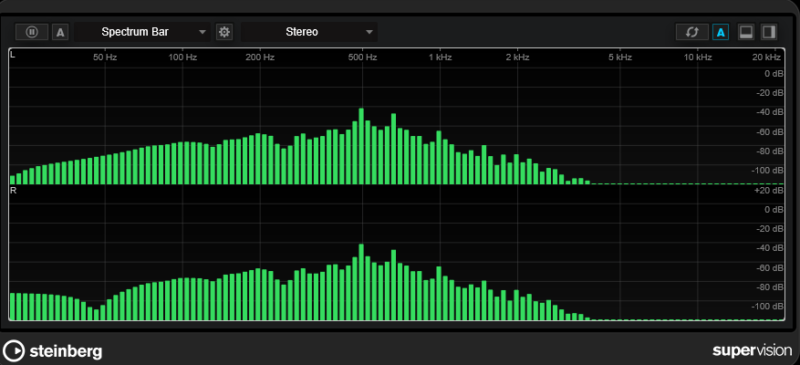Click the 2 kHz frequency label
The image size is (800, 365).
[x=517, y=57]
